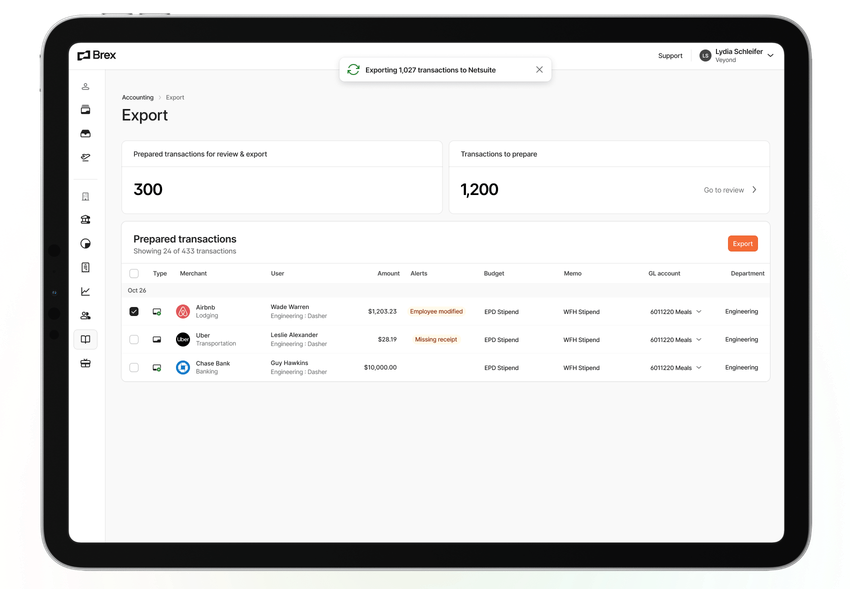Open the person profile sidebar icon

[85, 87]
